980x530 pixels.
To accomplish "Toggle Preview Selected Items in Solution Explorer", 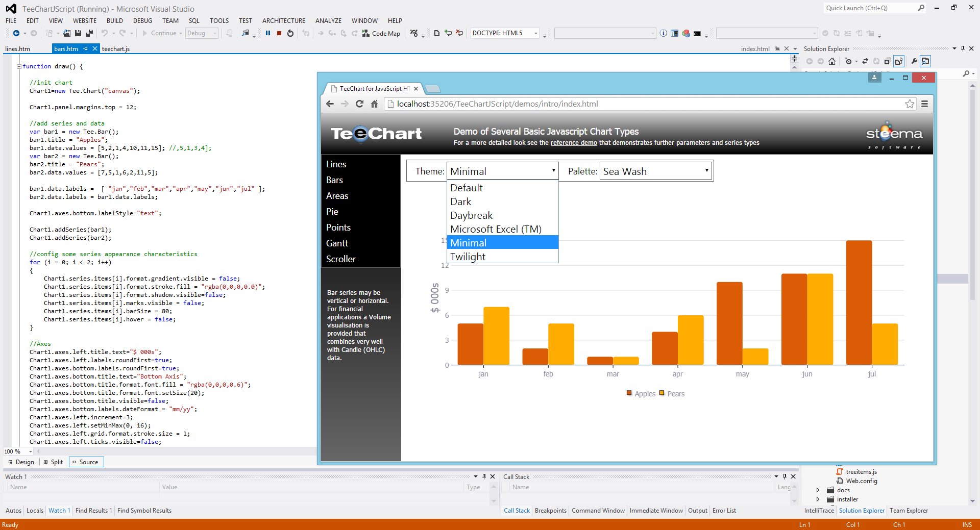I will click(x=925, y=61).
